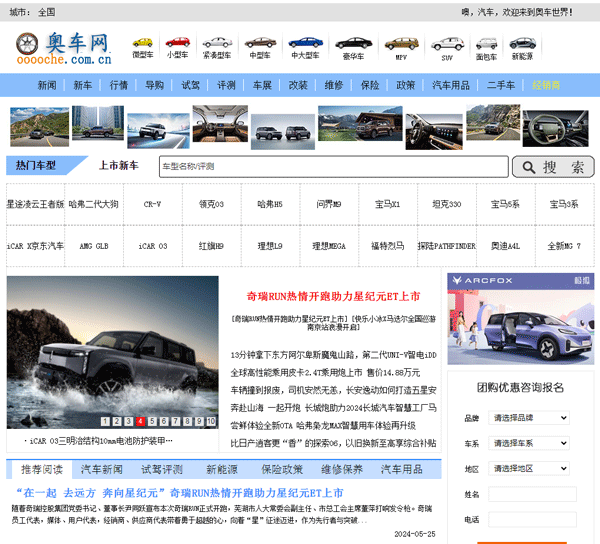Viewport: 600px width, 544px height.
Task: Click the 奥车网 site logo
Action: 64,48
